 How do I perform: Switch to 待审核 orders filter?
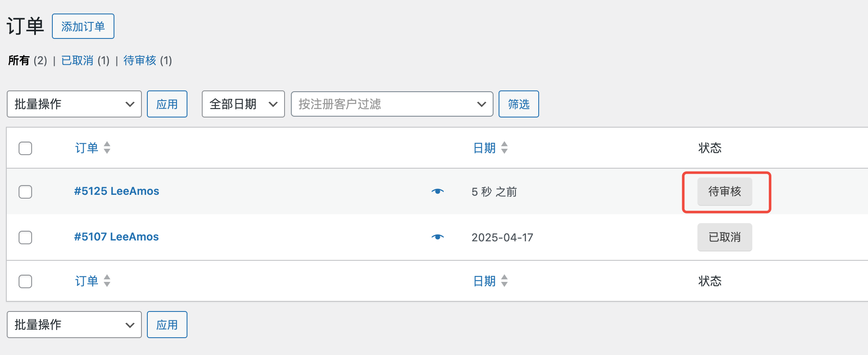pyautogui.click(x=140, y=61)
